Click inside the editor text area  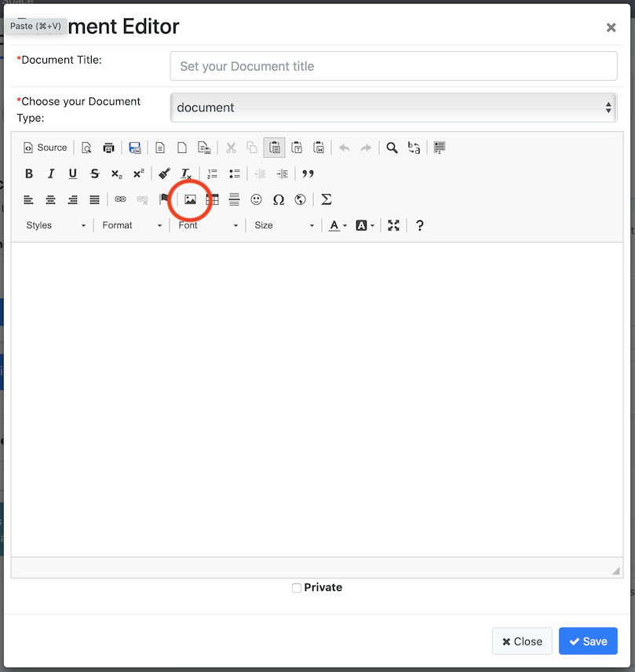coord(317,400)
